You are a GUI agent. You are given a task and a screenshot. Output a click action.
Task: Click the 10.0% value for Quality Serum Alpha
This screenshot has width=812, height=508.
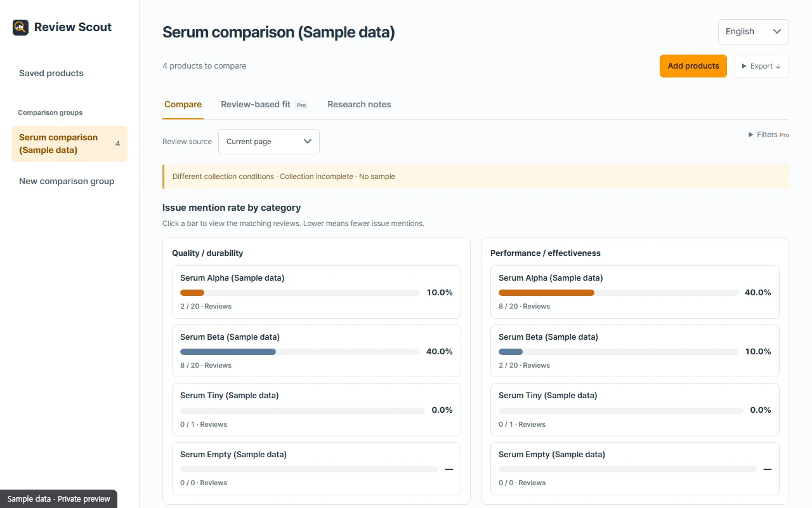click(440, 293)
